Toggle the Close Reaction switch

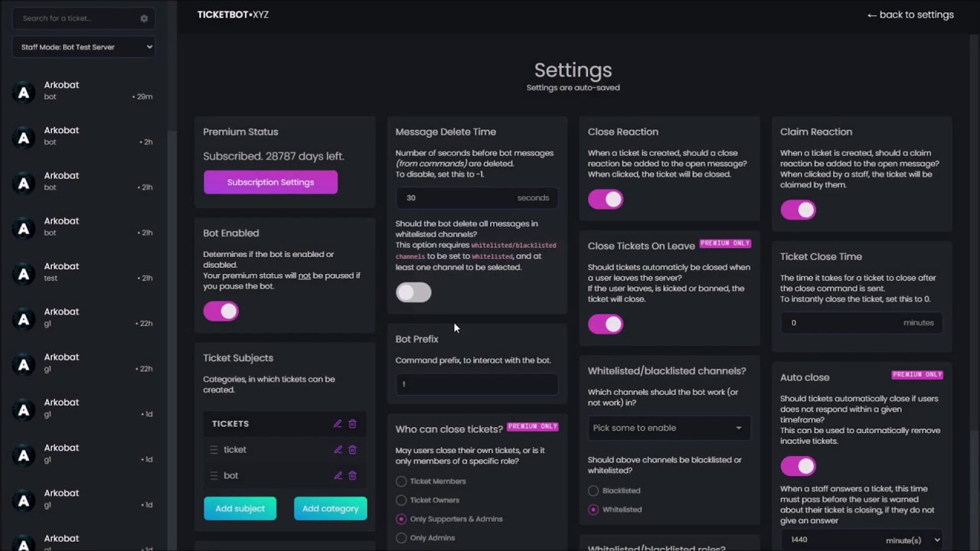point(606,199)
